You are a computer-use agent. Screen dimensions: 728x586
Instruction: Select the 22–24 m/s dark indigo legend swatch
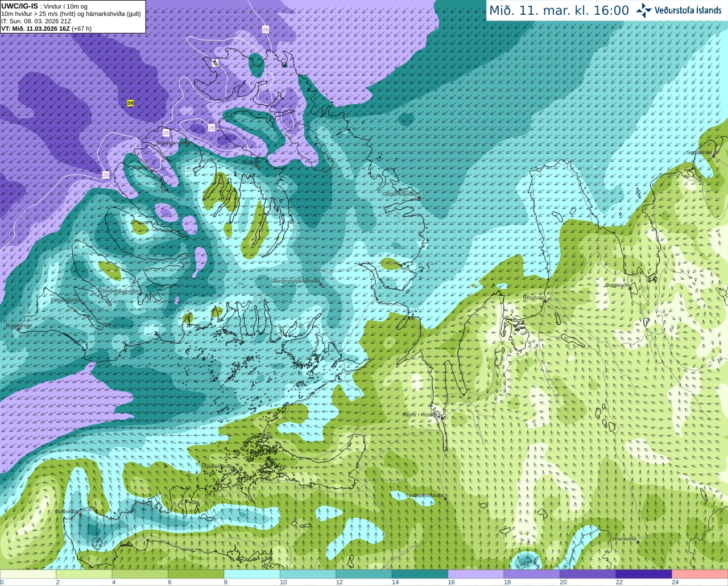644,574
